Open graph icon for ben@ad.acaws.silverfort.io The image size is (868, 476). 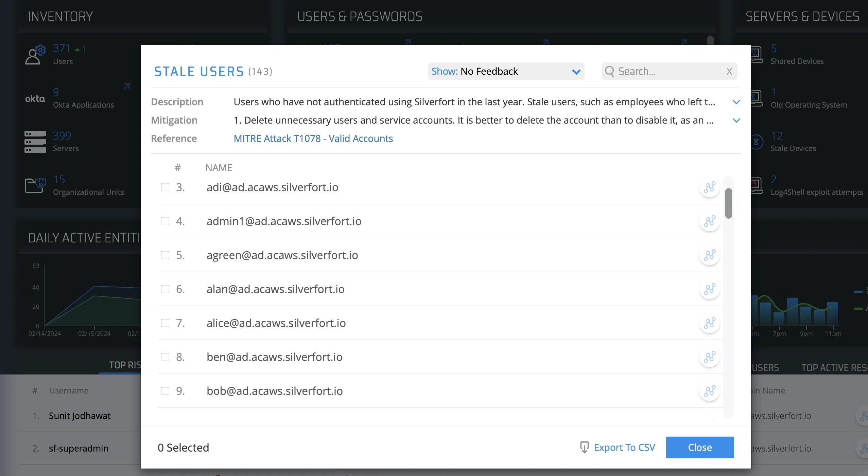(710, 357)
